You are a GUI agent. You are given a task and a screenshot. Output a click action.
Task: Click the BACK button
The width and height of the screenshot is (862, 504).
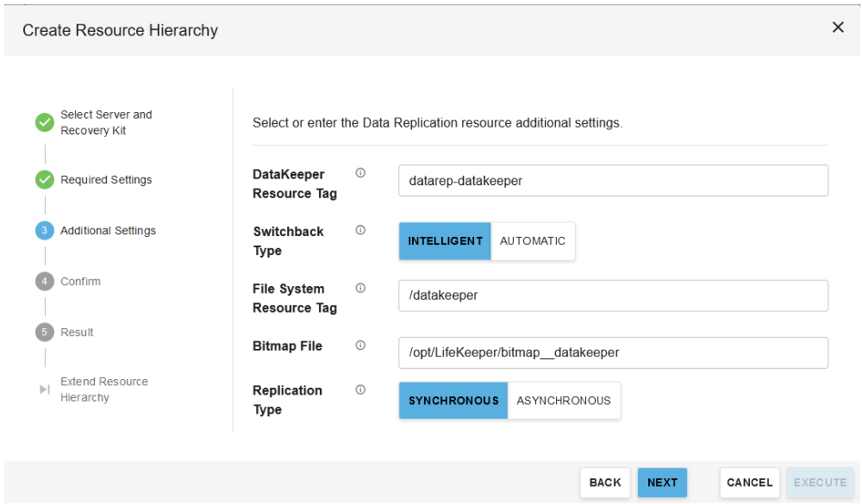pos(605,482)
